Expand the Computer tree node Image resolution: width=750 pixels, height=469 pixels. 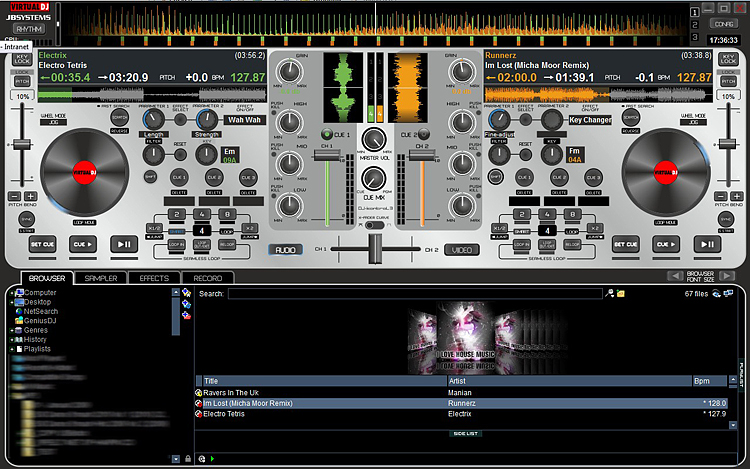pyautogui.click(x=11, y=293)
